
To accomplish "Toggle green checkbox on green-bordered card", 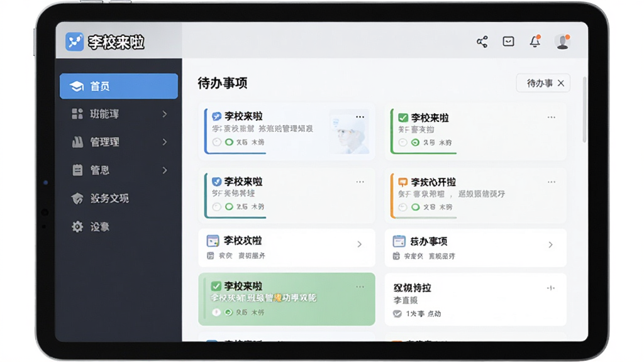I will 403,118.
